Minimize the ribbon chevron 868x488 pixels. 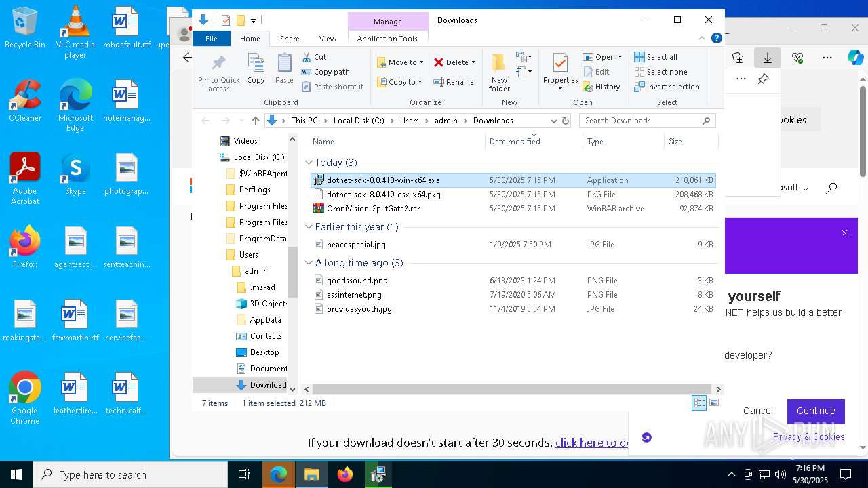[703, 39]
